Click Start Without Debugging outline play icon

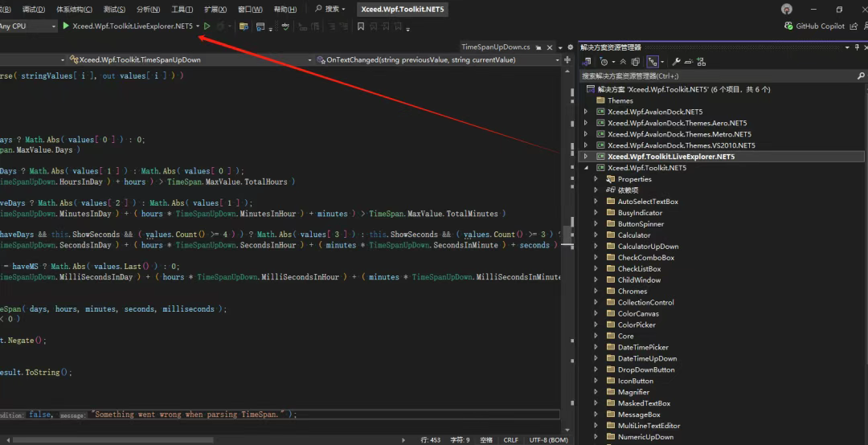coord(207,27)
